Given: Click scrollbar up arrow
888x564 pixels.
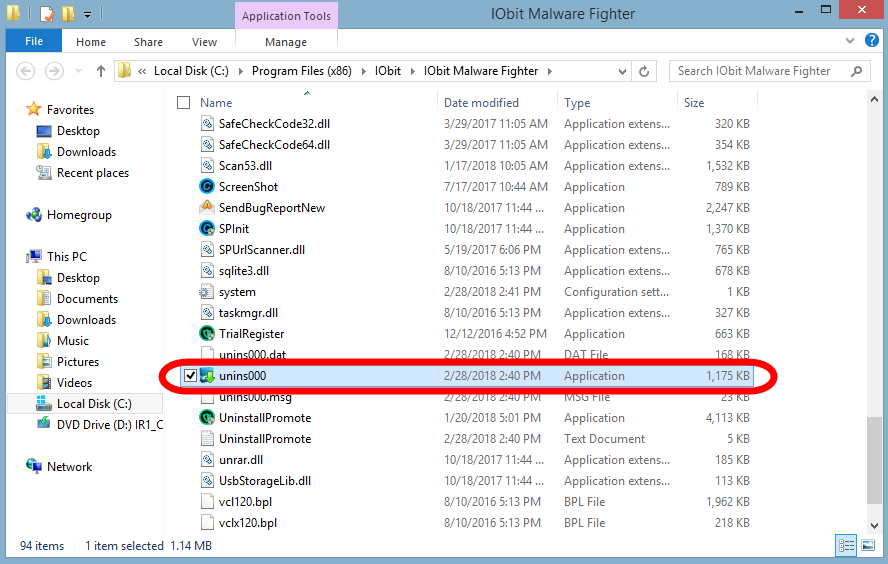Looking at the screenshot, I should click(874, 99).
